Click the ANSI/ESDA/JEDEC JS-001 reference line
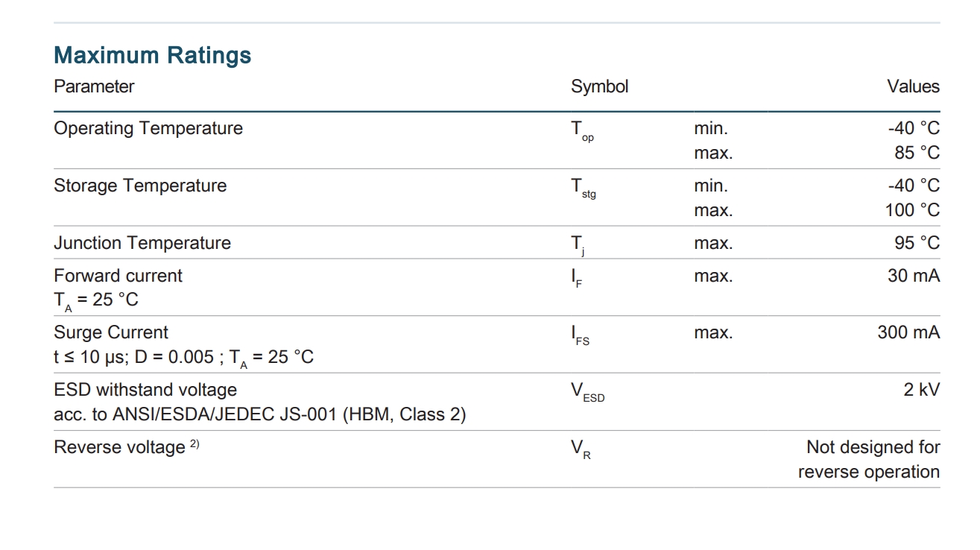The image size is (980, 550). click(260, 414)
